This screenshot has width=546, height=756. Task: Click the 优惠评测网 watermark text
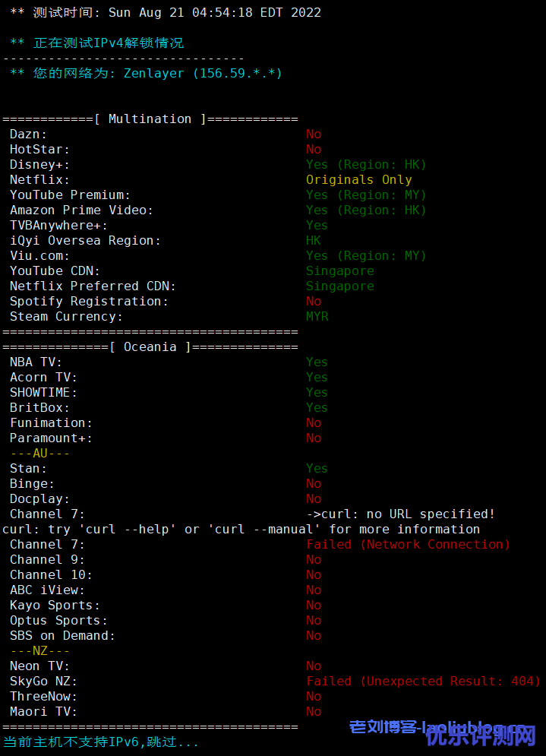click(480, 735)
